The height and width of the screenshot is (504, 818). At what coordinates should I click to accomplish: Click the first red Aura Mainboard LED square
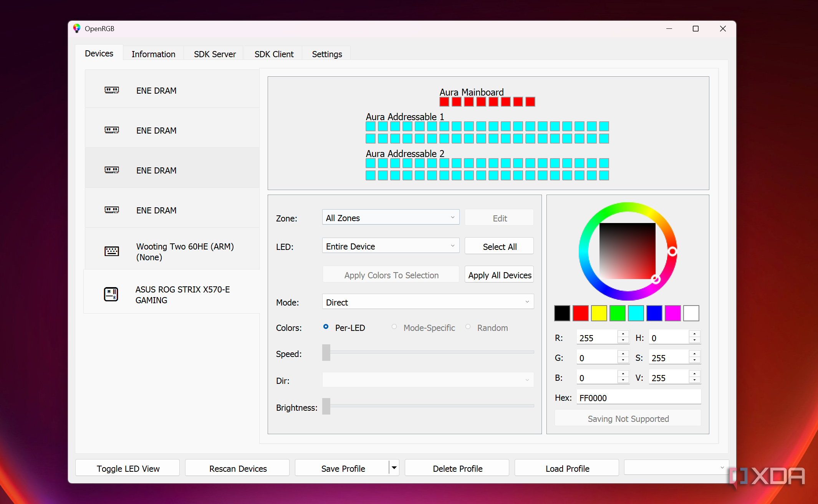click(444, 102)
